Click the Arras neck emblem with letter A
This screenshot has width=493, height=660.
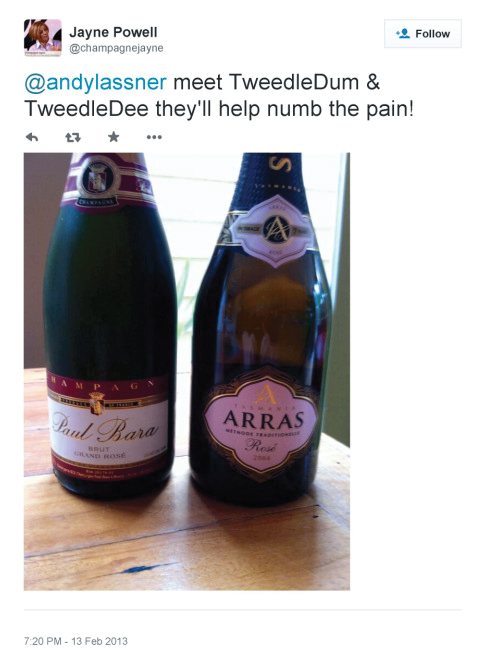276,230
